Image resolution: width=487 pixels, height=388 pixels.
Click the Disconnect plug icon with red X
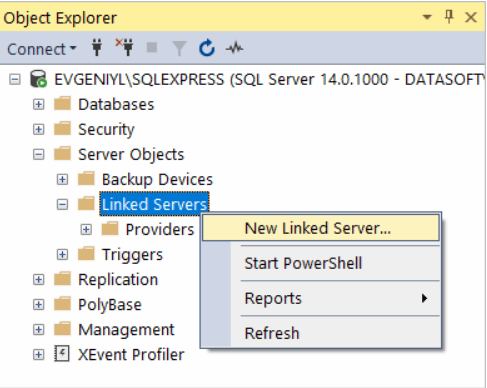(x=124, y=47)
